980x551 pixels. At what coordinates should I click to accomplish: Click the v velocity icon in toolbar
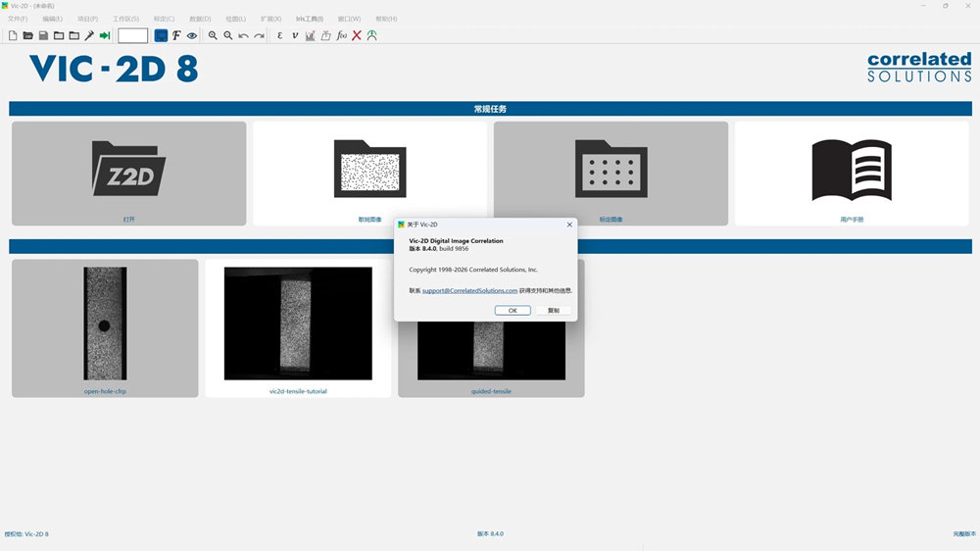pyautogui.click(x=295, y=35)
